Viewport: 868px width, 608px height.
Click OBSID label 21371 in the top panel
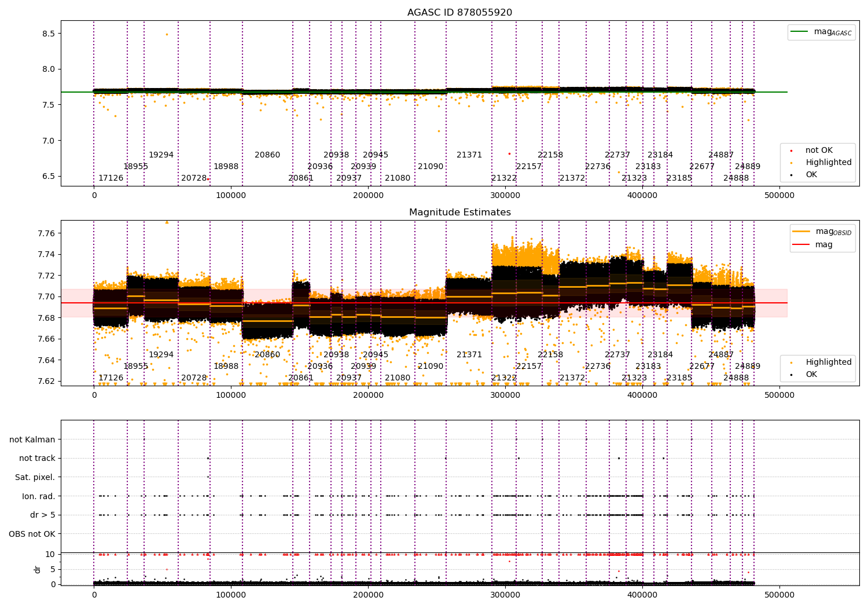pyautogui.click(x=469, y=155)
